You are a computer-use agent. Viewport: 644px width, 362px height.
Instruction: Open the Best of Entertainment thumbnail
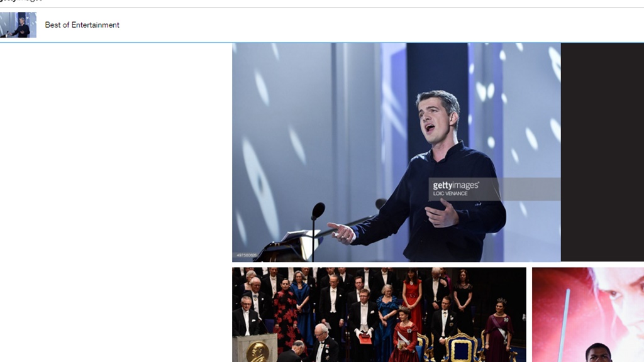click(x=18, y=25)
